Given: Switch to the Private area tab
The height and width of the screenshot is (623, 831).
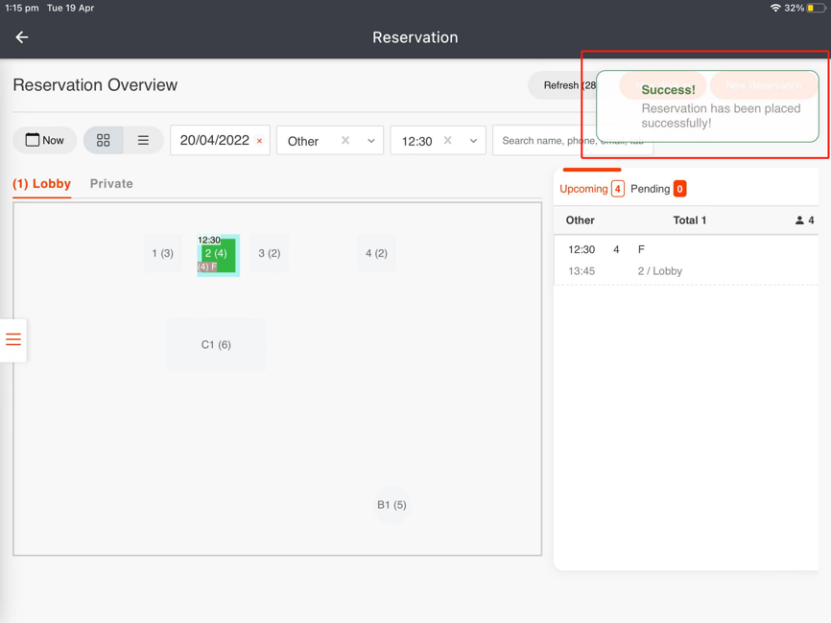Looking at the screenshot, I should coord(111,184).
